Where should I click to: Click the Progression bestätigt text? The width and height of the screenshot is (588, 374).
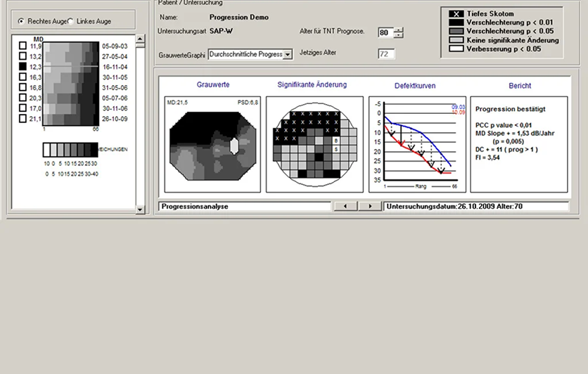coord(511,109)
